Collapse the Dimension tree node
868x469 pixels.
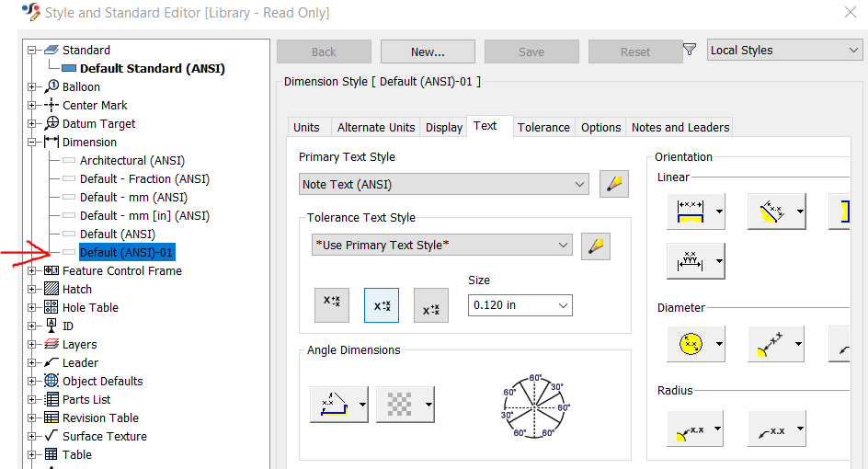point(32,142)
